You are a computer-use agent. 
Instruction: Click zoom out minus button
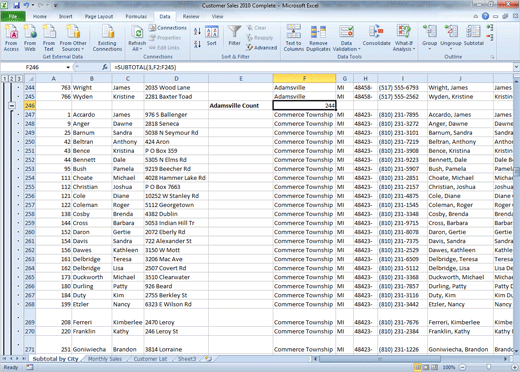[x=463, y=367]
